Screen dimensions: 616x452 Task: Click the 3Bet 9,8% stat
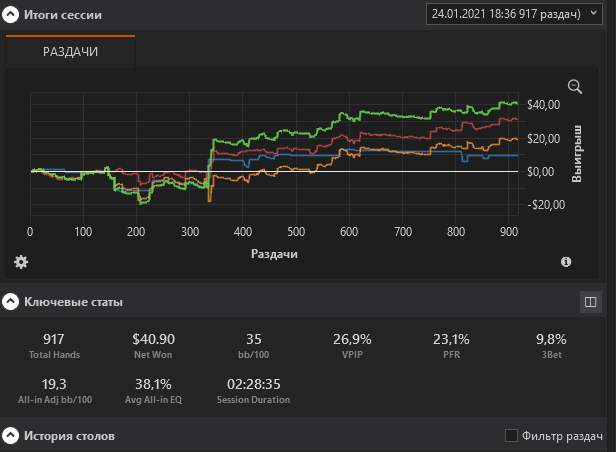(551, 345)
